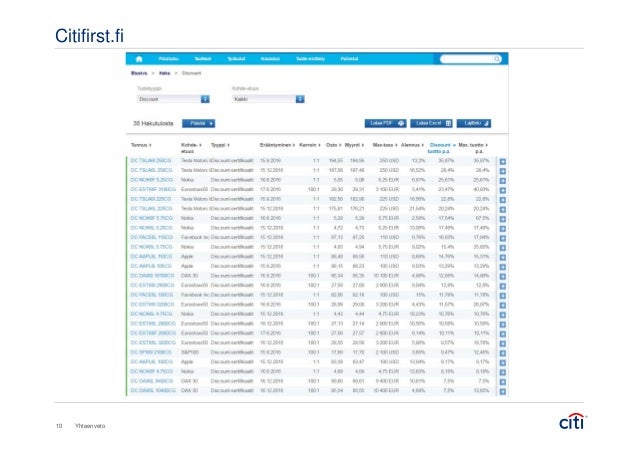
Task: Expand plus icon for DC ESTX6F 3100CG row
Action: tap(503, 190)
